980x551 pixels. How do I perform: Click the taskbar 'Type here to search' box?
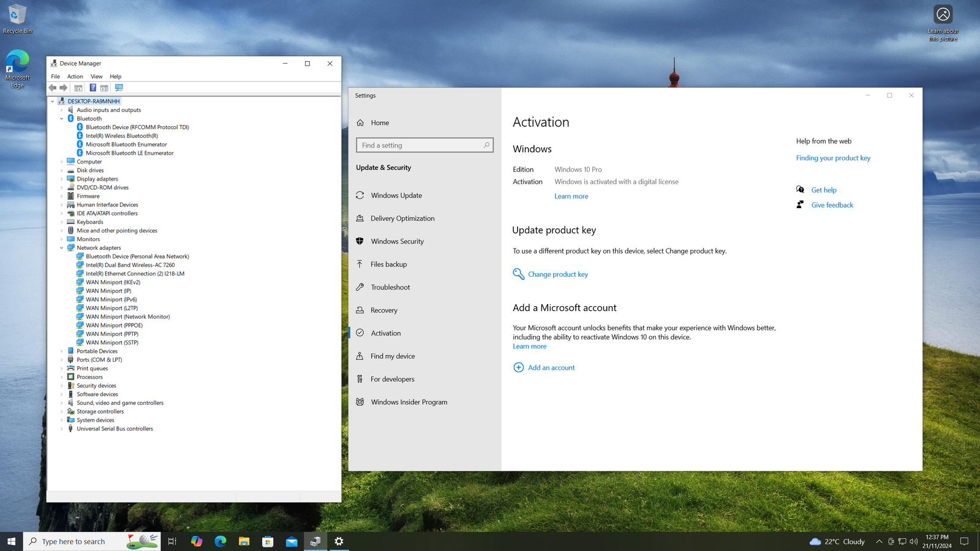[92, 541]
